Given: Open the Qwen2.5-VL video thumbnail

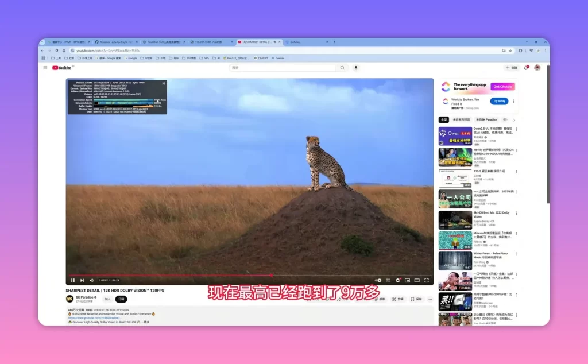Looking at the screenshot, I should pyautogui.click(x=455, y=135).
